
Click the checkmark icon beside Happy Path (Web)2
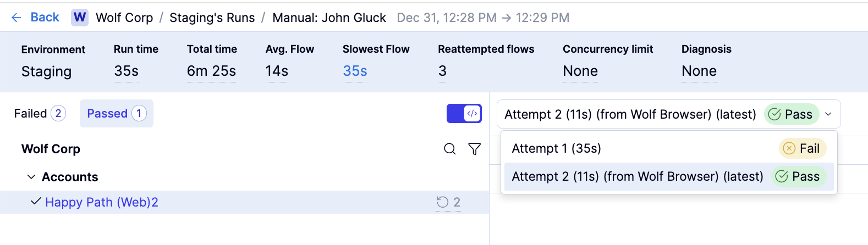36,202
